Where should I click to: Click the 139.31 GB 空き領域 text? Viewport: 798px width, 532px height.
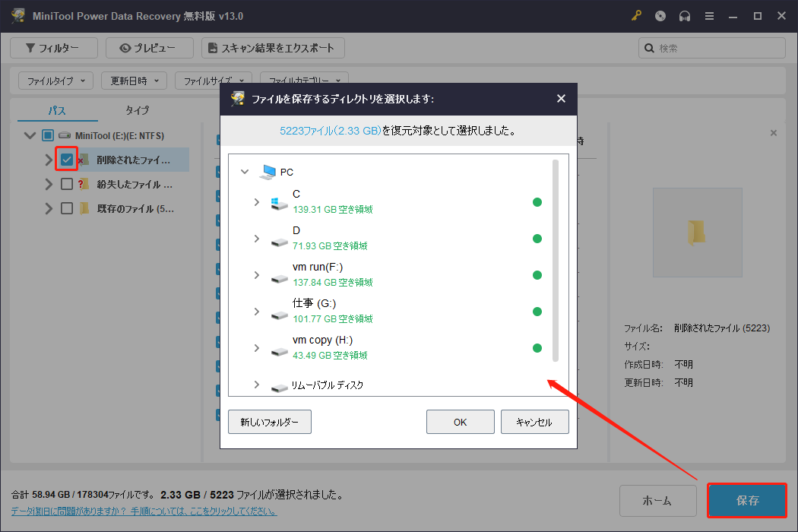(333, 209)
